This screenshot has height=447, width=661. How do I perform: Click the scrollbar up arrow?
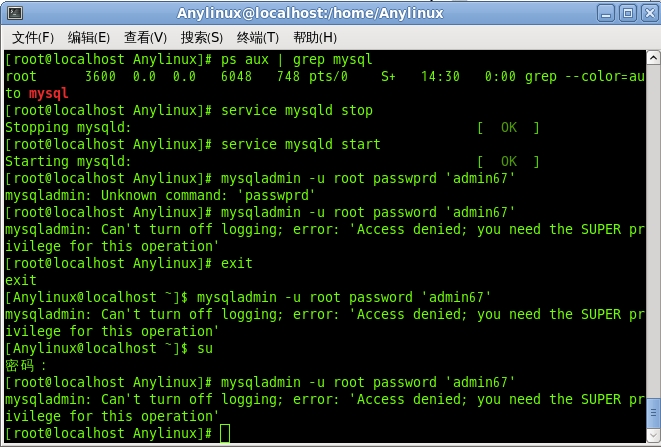click(653, 57)
